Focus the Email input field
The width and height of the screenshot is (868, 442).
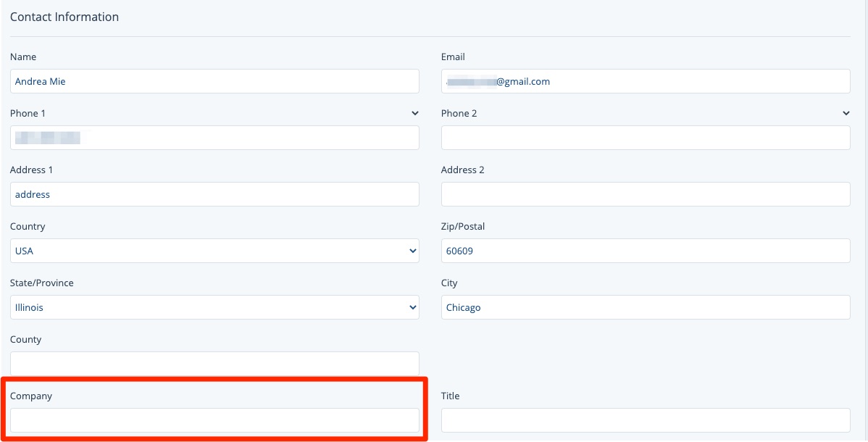coord(645,81)
